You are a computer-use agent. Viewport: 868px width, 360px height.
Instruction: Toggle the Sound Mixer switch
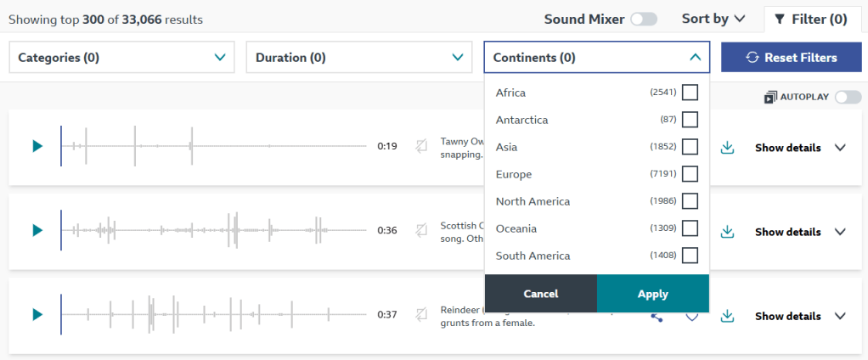click(x=643, y=19)
